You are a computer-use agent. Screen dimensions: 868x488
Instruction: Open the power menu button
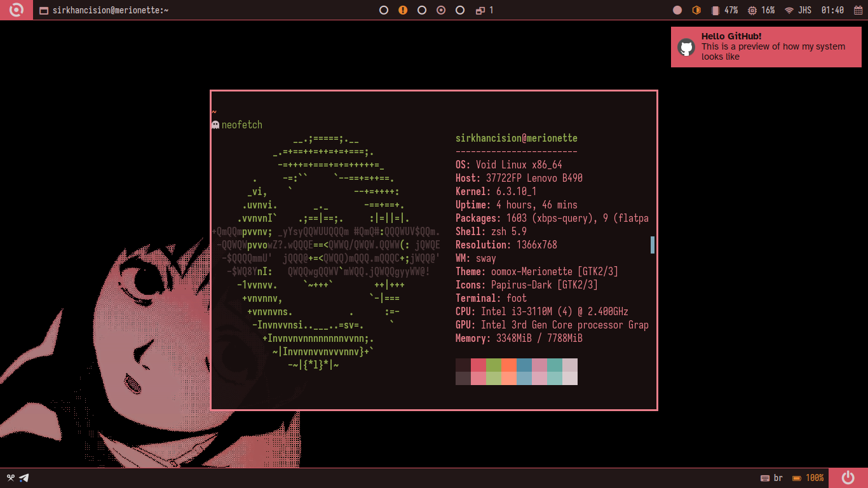click(848, 478)
